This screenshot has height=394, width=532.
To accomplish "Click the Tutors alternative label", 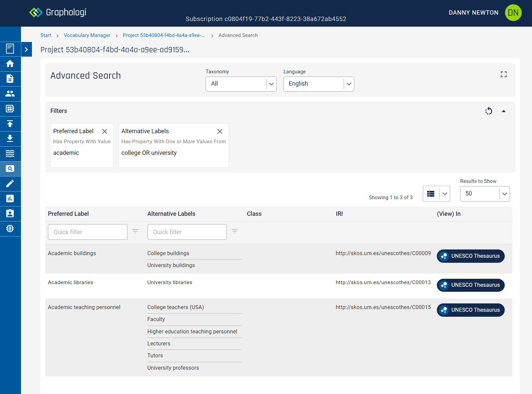I will 155,356.
